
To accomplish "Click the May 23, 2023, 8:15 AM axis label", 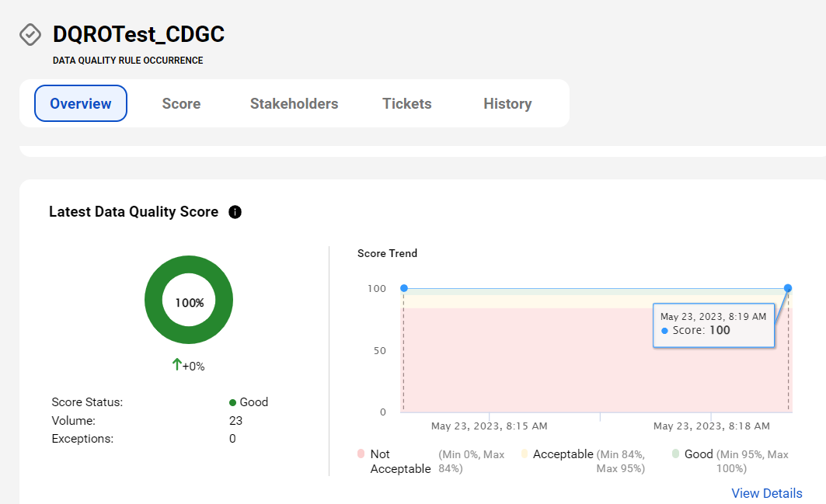I will (x=489, y=426).
